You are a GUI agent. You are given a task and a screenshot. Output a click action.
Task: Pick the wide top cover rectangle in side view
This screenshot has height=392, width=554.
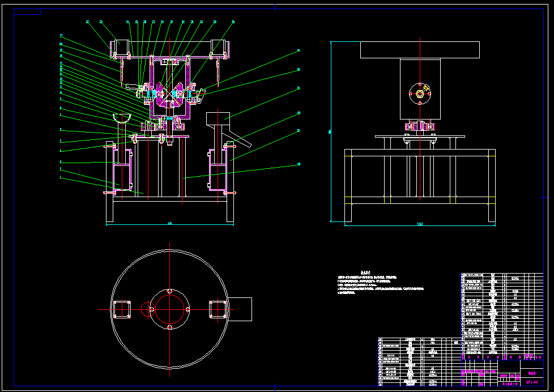click(420, 50)
